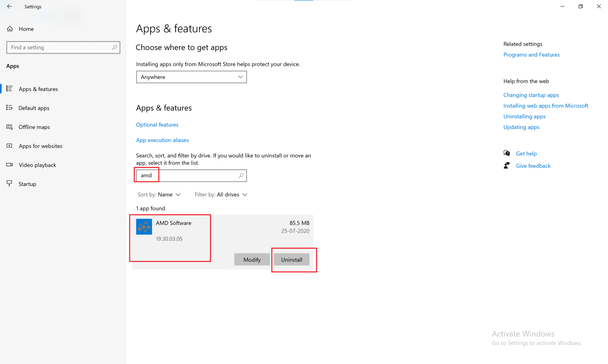Click the Give feedback link

pos(533,166)
